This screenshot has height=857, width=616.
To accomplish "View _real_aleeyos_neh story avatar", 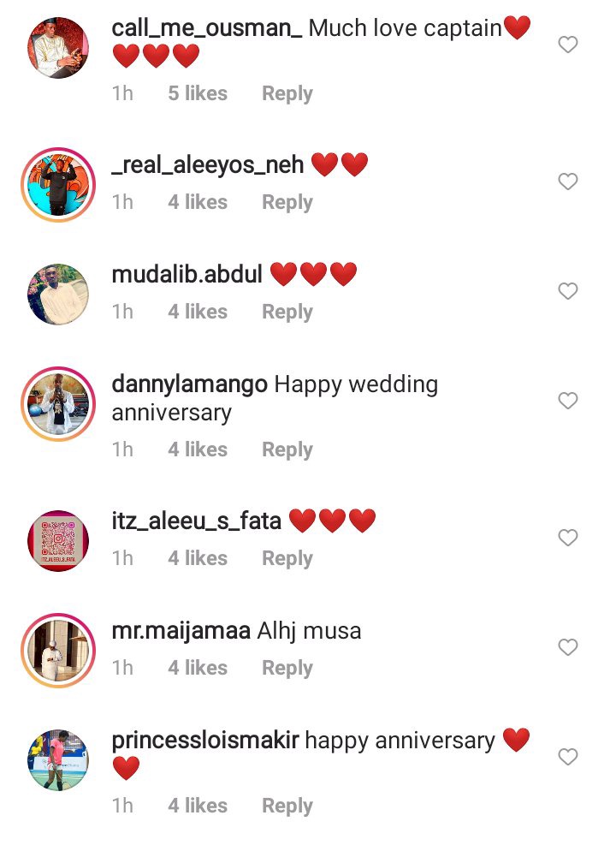I will 58,185.
